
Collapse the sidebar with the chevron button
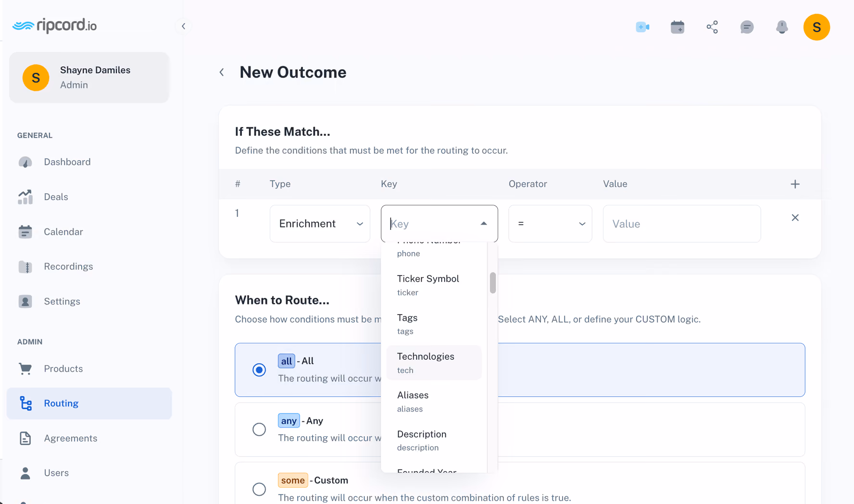[x=183, y=26]
